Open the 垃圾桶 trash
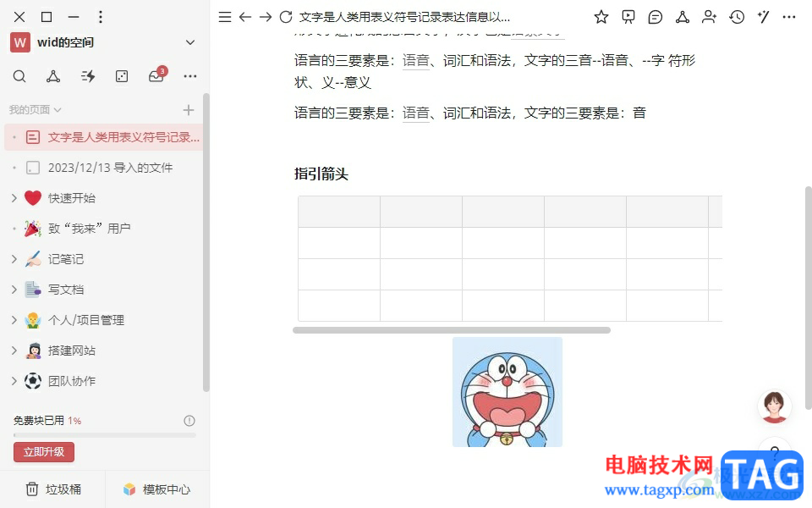812x508 pixels. (x=53, y=489)
